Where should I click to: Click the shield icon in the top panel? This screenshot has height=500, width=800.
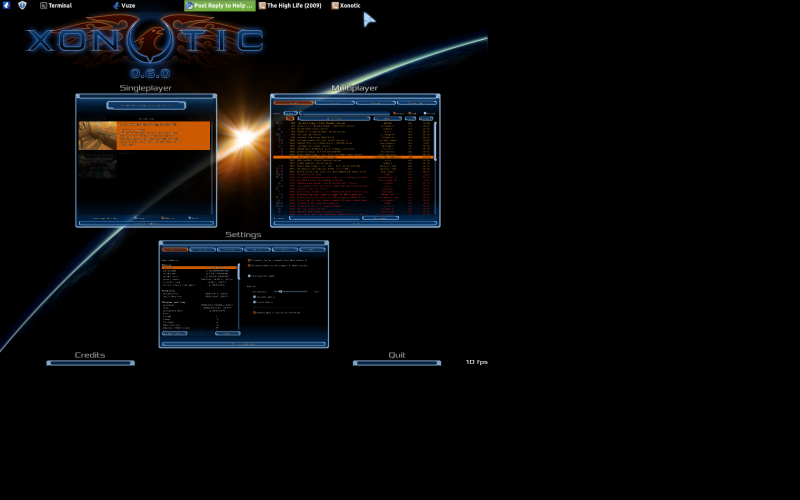pyautogui.click(x=22, y=5)
